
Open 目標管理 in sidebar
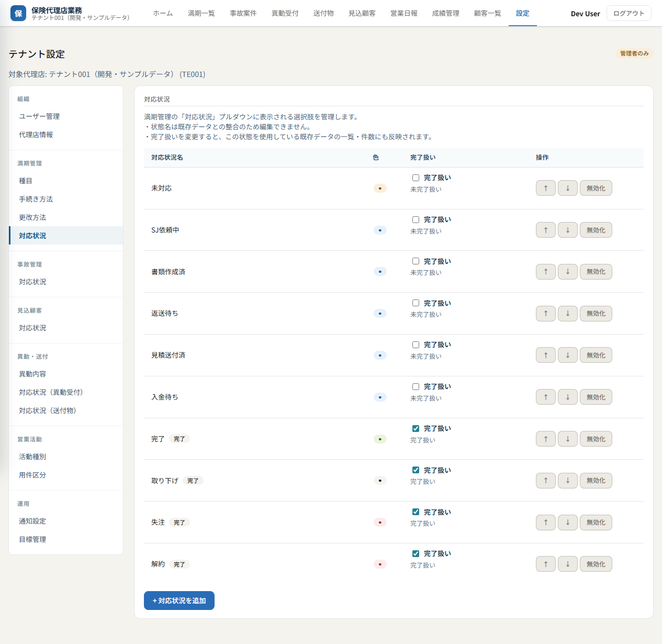point(66,539)
